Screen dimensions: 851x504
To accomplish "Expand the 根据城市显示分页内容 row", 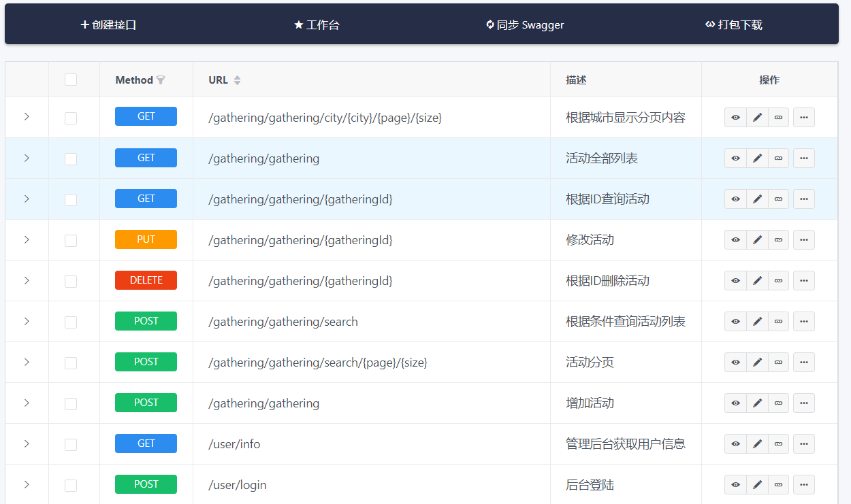I will (27, 117).
